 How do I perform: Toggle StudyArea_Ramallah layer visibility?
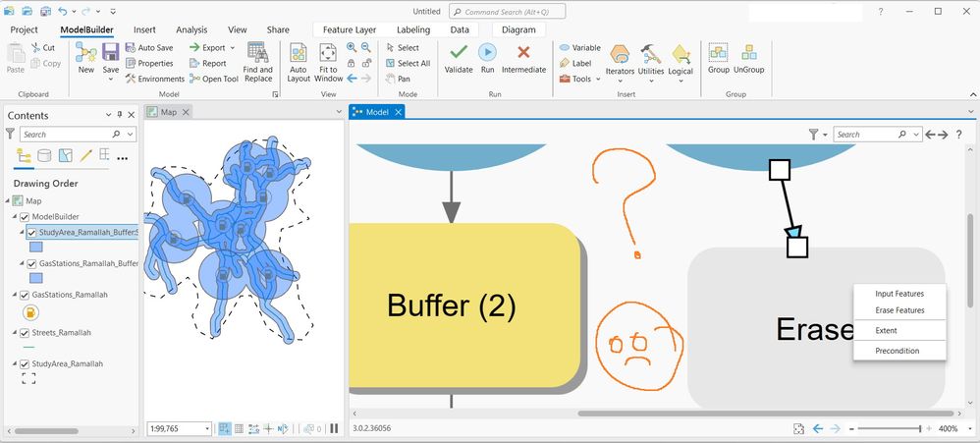pyautogui.click(x=25, y=364)
